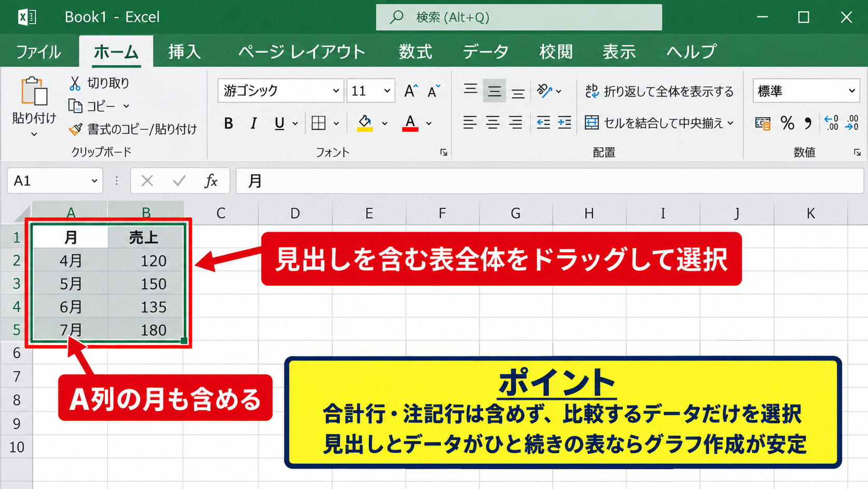The image size is (868, 489).
Task: Open Number format dialog launcher
Action: tap(857, 152)
